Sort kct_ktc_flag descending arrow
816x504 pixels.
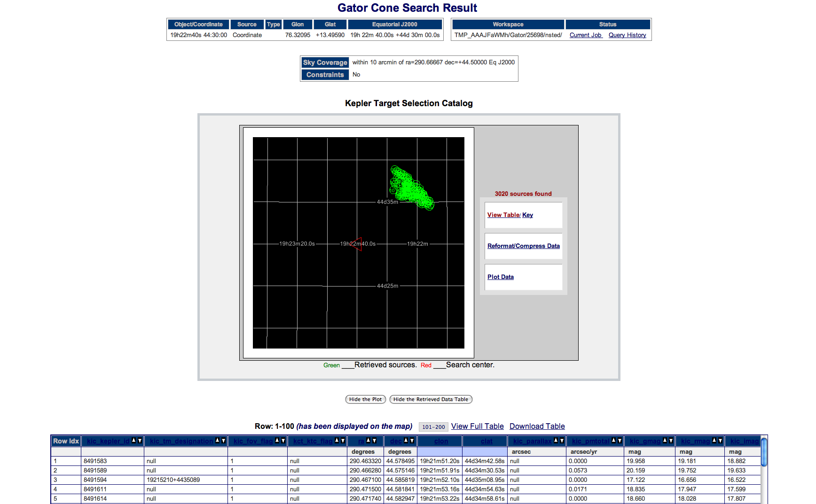click(x=343, y=441)
